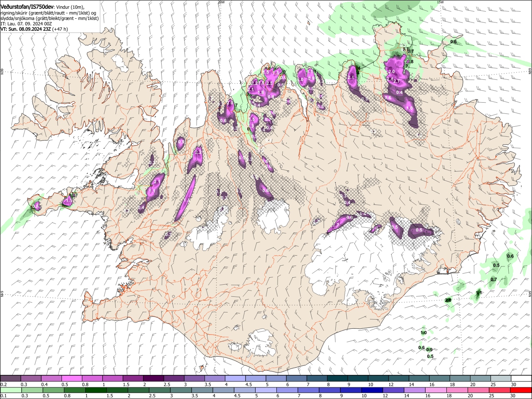Click the '15W' longitude label at top edge

click(440, 2)
